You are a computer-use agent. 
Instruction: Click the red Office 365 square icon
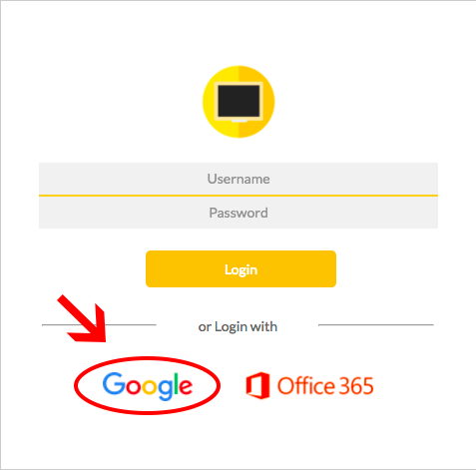[257, 385]
